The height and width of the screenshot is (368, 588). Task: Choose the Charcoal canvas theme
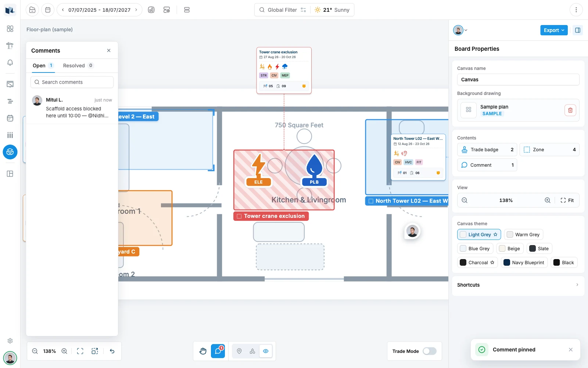coord(477,262)
